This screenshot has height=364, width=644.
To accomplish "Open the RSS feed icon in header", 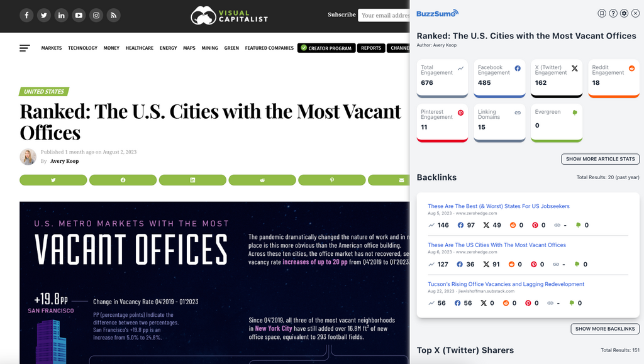I will 114,15.
